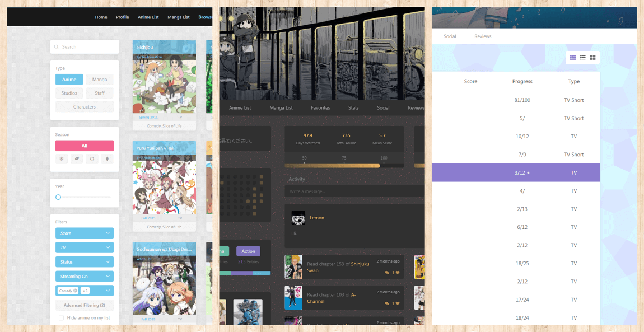644x332 pixels.
Task: Open the Shinjuku Swan manga cover thumbnail
Action: point(293,267)
